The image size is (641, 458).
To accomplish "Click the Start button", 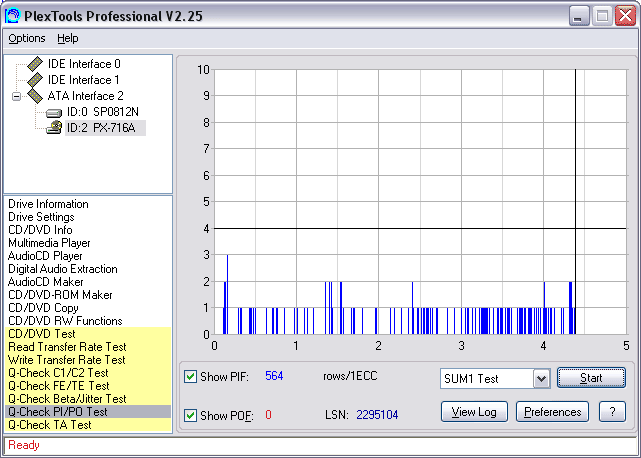I will [x=591, y=378].
